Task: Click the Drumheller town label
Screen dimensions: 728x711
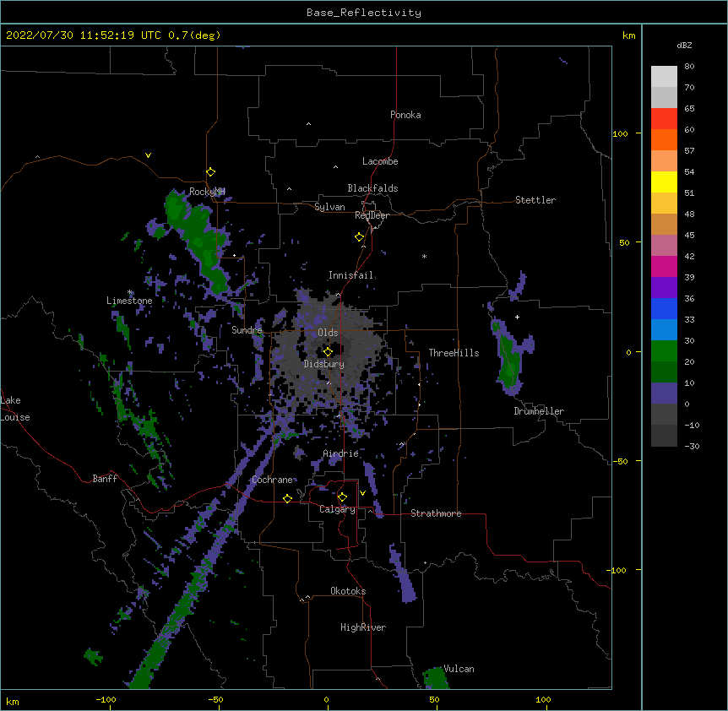Action: (539, 411)
